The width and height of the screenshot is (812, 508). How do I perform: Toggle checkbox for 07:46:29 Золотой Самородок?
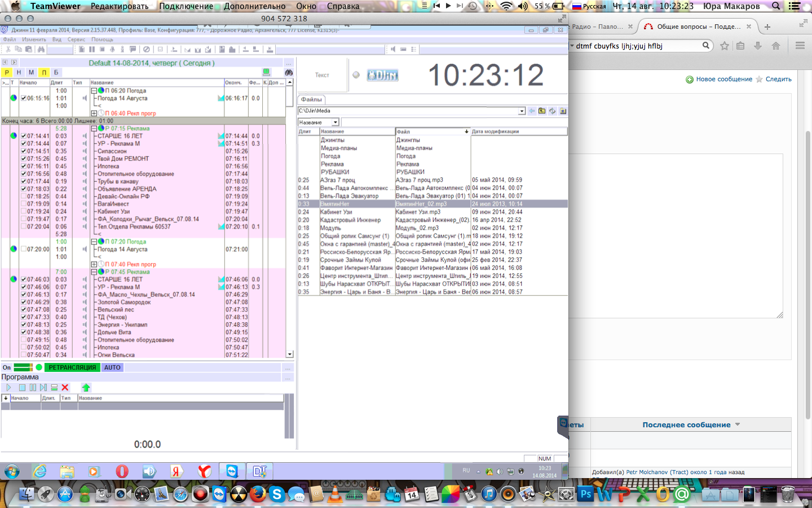click(24, 302)
